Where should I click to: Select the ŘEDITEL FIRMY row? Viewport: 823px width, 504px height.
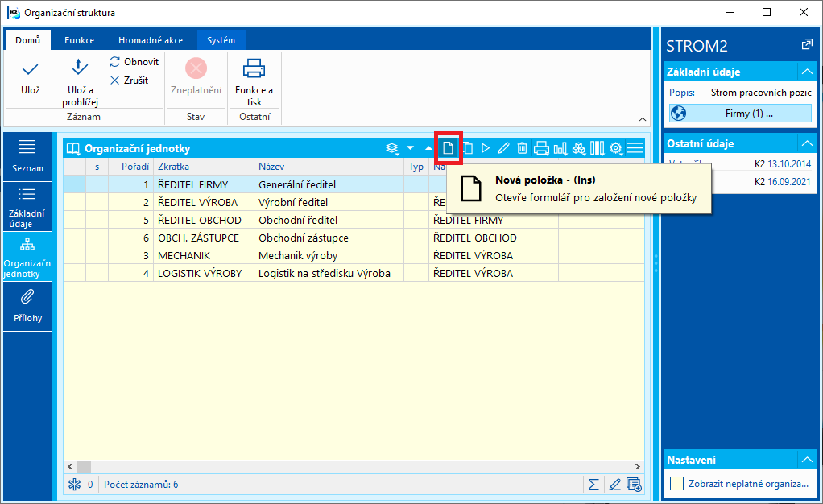[354, 184]
